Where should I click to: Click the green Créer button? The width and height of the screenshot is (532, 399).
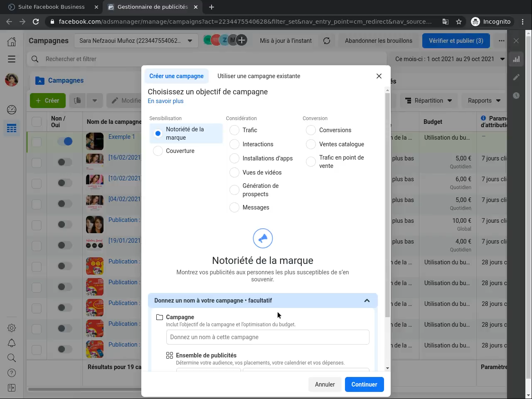pos(47,101)
